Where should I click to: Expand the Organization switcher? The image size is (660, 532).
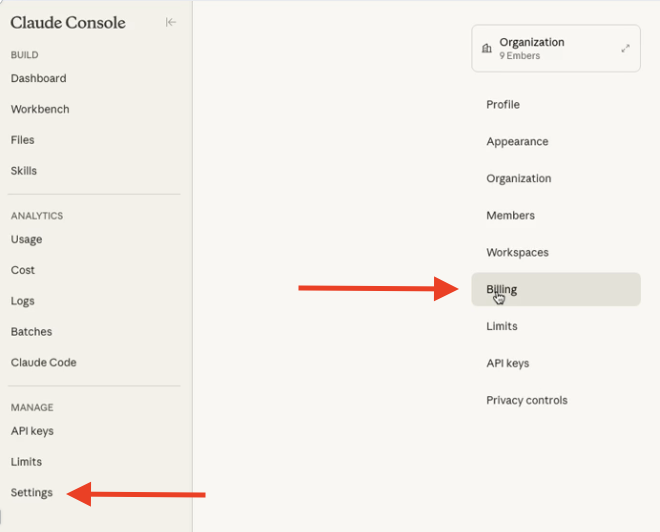pos(625,48)
